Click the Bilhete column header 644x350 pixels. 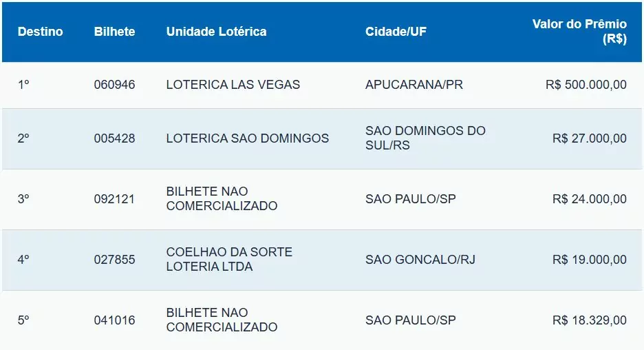click(x=114, y=32)
